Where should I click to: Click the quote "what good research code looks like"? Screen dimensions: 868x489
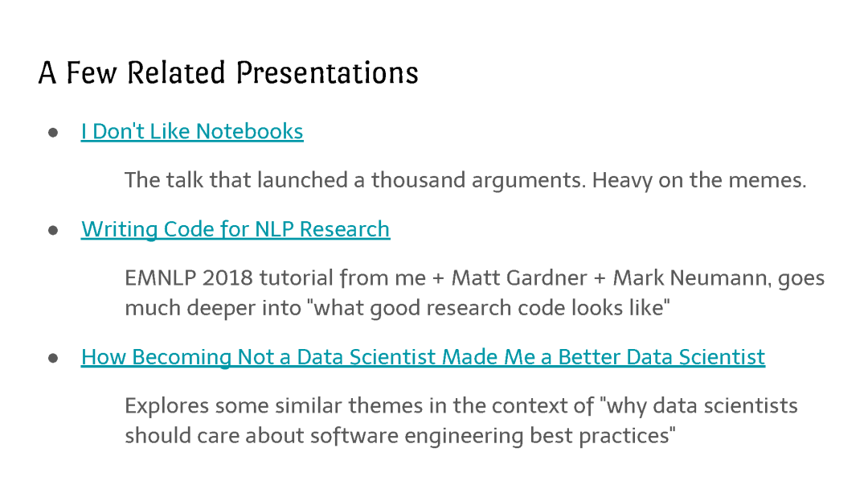point(491,308)
